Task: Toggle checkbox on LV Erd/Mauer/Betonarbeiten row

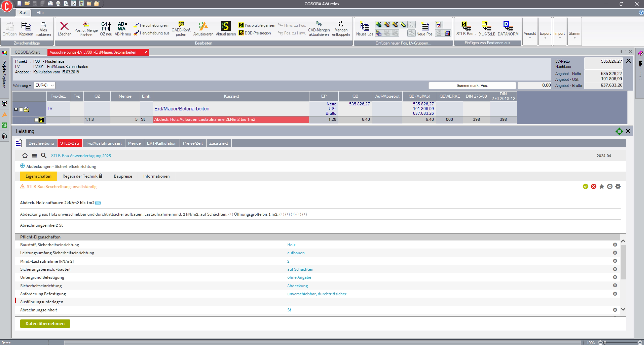Action: pyautogui.click(x=21, y=109)
